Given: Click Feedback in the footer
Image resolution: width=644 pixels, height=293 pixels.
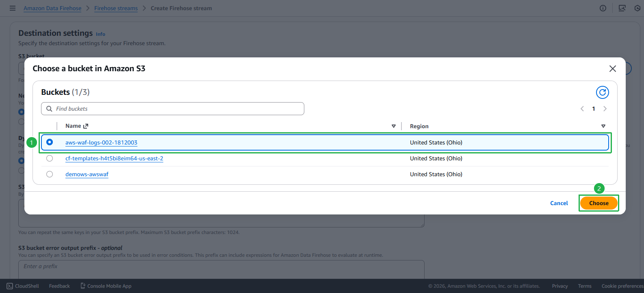Looking at the screenshot, I should 59,286.
